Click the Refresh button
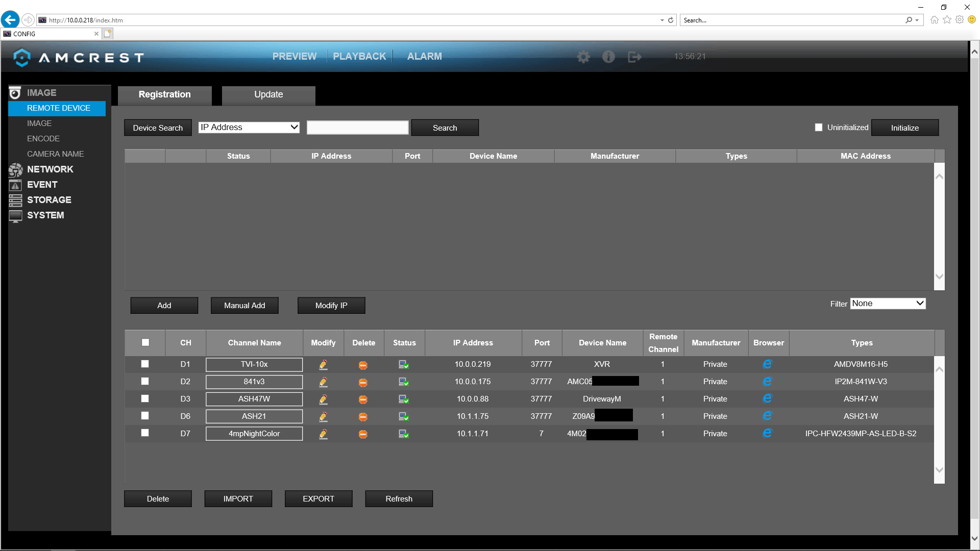 click(x=399, y=499)
